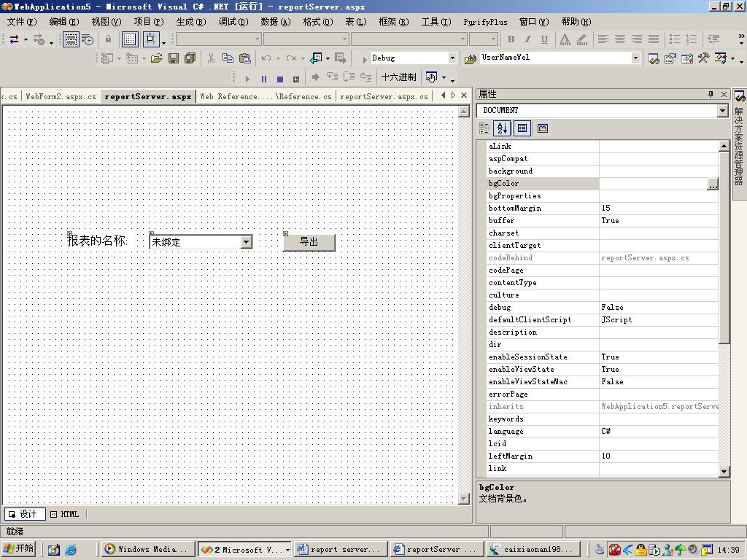Open the 2 Microsoft V... taskbar group dropdown
The image size is (747, 560).
click(x=287, y=550)
